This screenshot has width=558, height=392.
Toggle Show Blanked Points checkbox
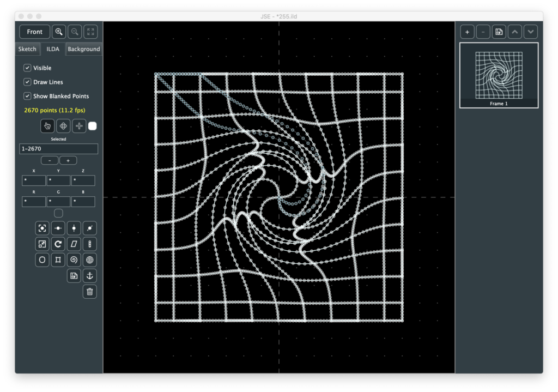(x=27, y=96)
